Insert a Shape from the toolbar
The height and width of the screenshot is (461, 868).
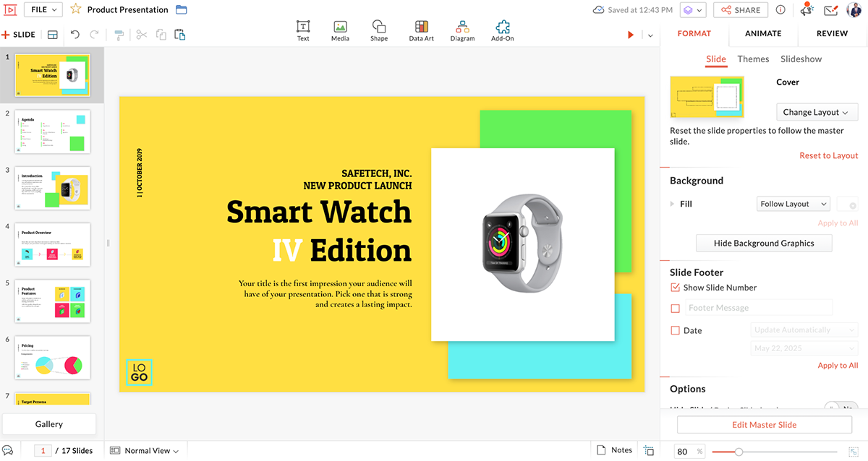click(379, 30)
